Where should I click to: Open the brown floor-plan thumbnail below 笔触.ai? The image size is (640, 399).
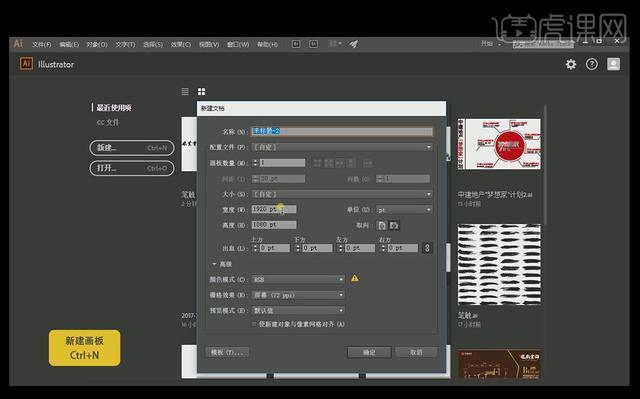(x=499, y=364)
